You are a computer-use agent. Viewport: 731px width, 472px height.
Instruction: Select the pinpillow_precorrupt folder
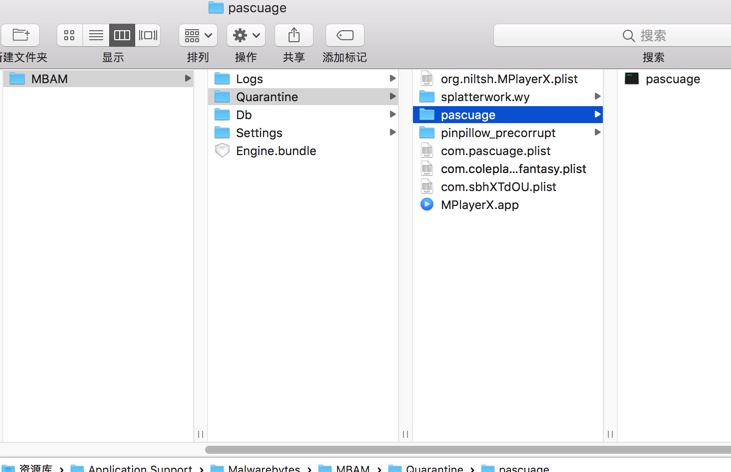(x=508, y=133)
